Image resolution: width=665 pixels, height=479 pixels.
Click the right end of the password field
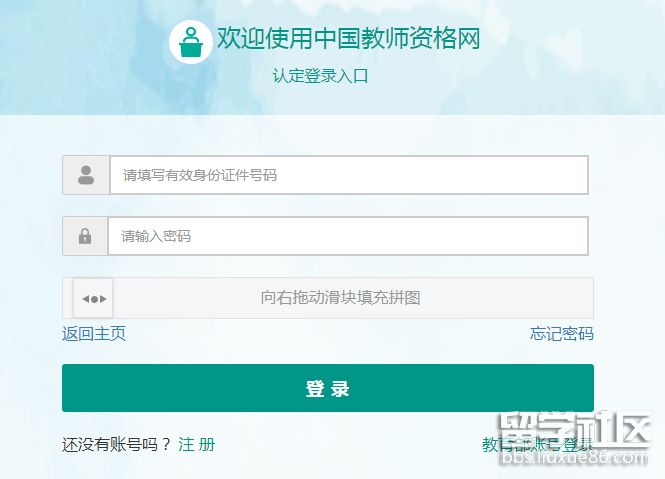click(x=572, y=236)
